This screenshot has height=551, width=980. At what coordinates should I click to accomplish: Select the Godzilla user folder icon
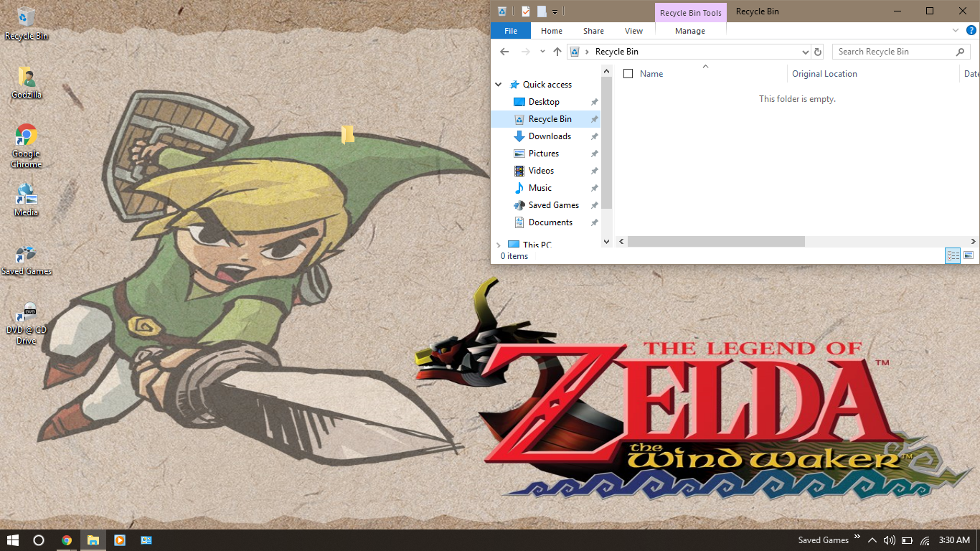coord(26,83)
